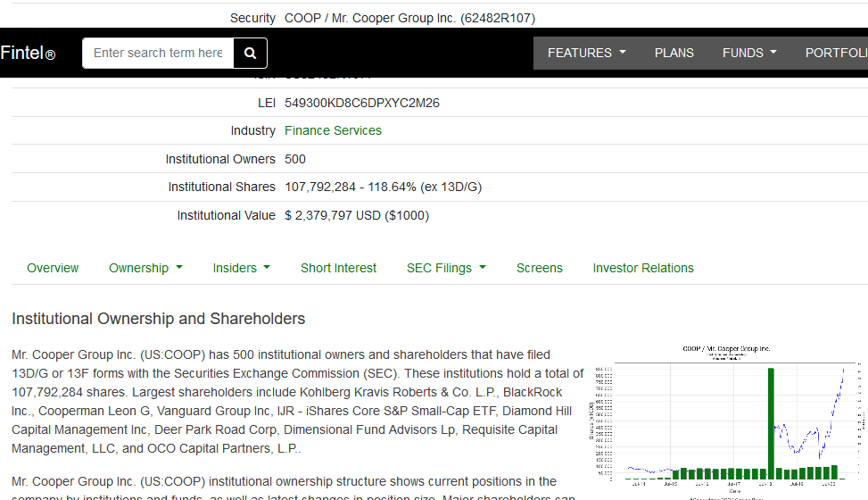Screen dimensions: 868x500
Task: Focus the 'Enter search term here' field
Action: pos(158,54)
